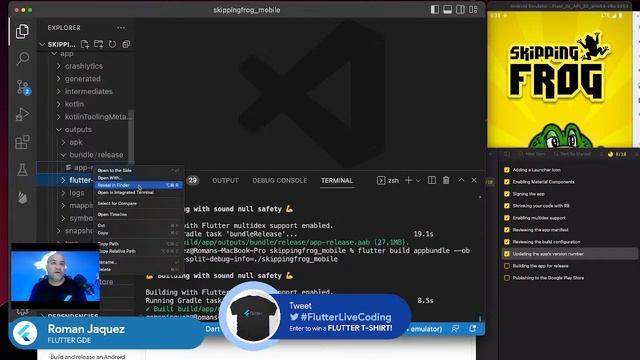Select the TERMINAL panel tab
640x360 pixels.
coord(337,180)
